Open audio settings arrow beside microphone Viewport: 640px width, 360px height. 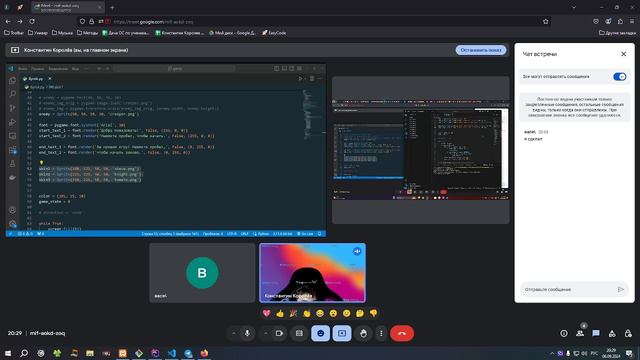[233, 333]
